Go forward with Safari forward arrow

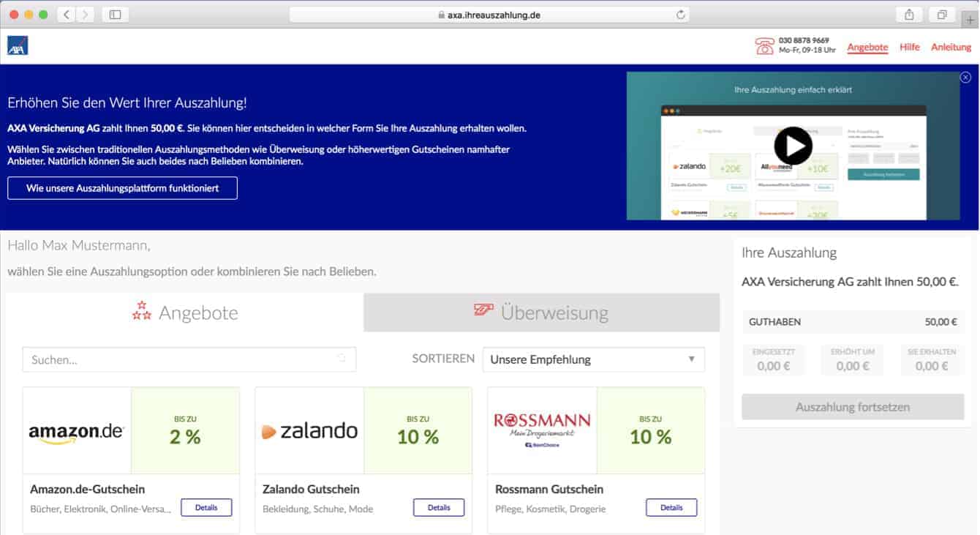(x=86, y=14)
